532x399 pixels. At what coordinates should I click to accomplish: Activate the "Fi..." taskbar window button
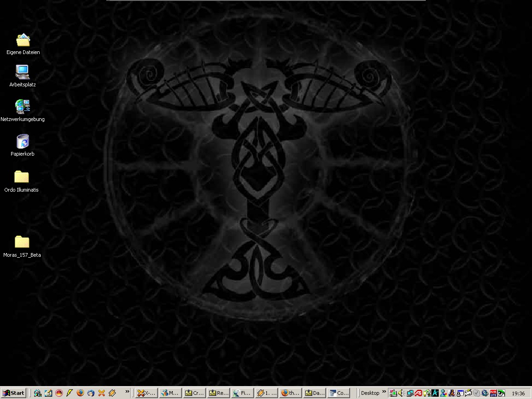click(242, 393)
